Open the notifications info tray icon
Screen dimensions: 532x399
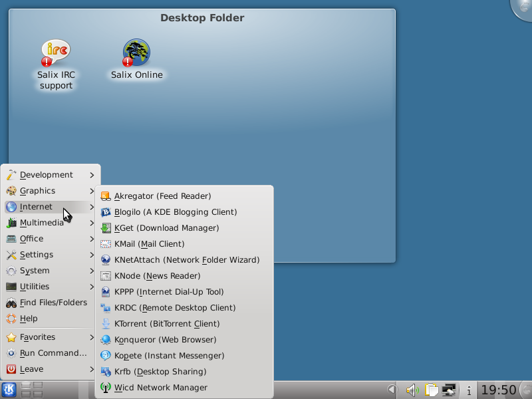click(x=469, y=390)
